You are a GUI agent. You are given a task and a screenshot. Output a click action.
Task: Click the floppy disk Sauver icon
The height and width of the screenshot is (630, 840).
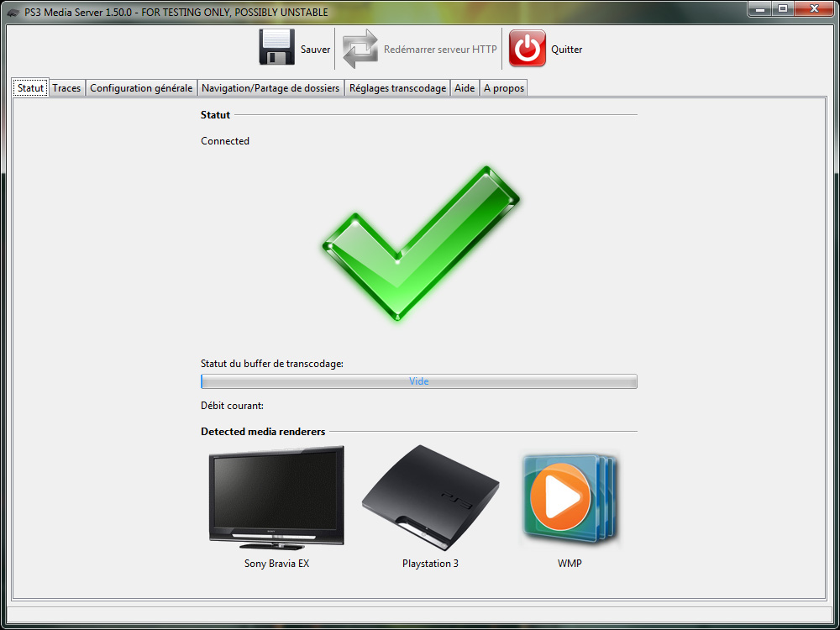tap(276, 48)
